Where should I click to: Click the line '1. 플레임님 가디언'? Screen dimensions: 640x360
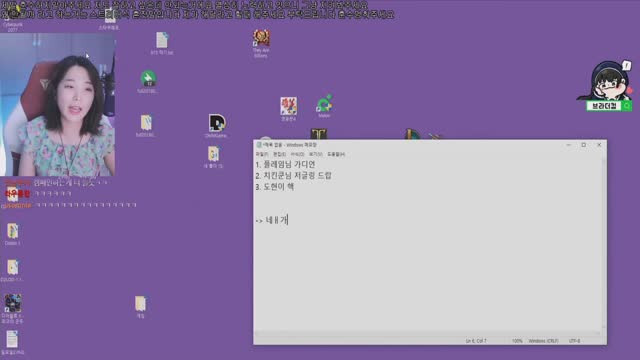pos(285,164)
